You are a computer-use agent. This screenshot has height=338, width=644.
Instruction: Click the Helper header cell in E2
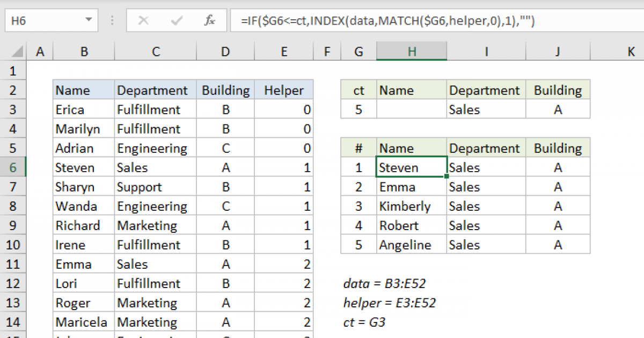click(284, 90)
